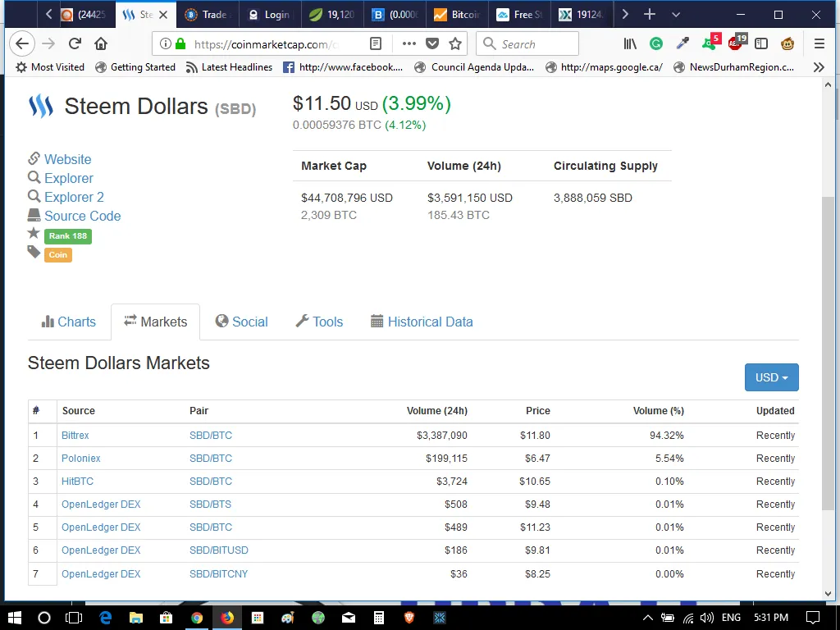
Task: Open the SBD/BITCNY pair link
Action: click(218, 573)
